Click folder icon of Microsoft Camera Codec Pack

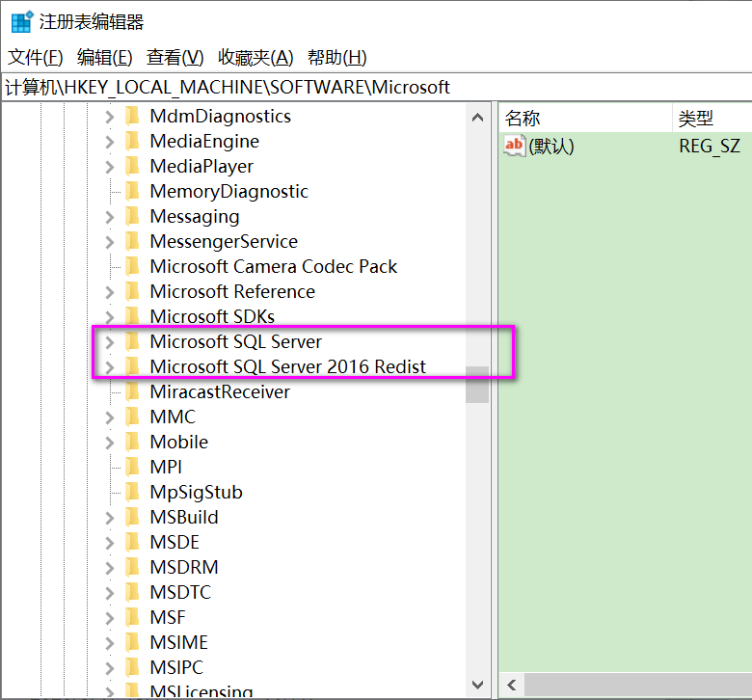pyautogui.click(x=132, y=266)
